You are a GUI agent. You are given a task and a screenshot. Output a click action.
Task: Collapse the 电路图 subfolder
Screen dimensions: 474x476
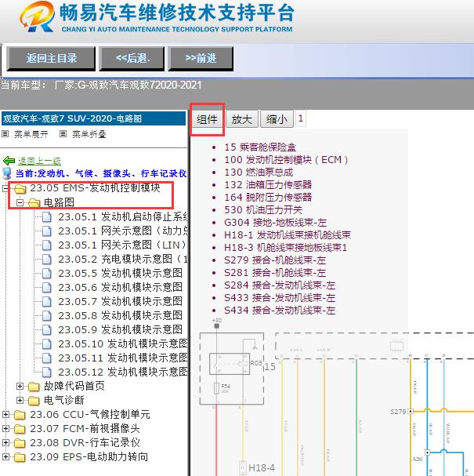[20, 202]
